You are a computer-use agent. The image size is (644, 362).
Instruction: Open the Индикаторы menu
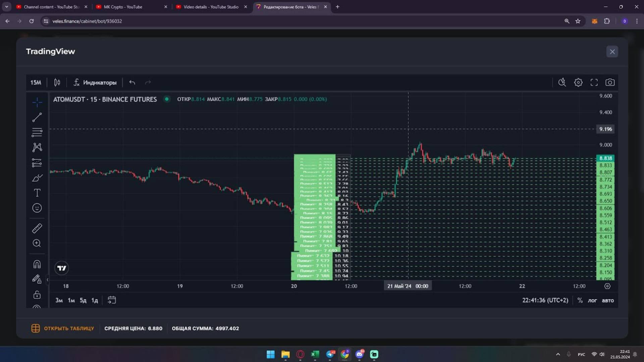tap(95, 82)
